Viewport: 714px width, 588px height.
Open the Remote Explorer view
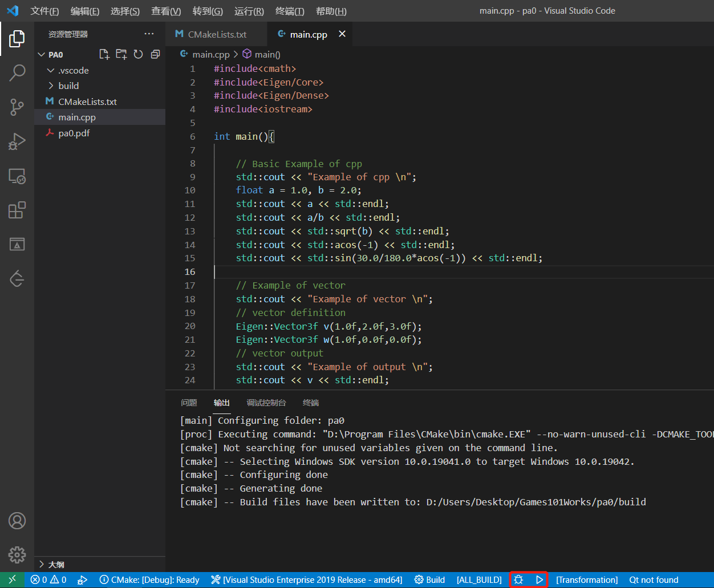click(x=17, y=176)
